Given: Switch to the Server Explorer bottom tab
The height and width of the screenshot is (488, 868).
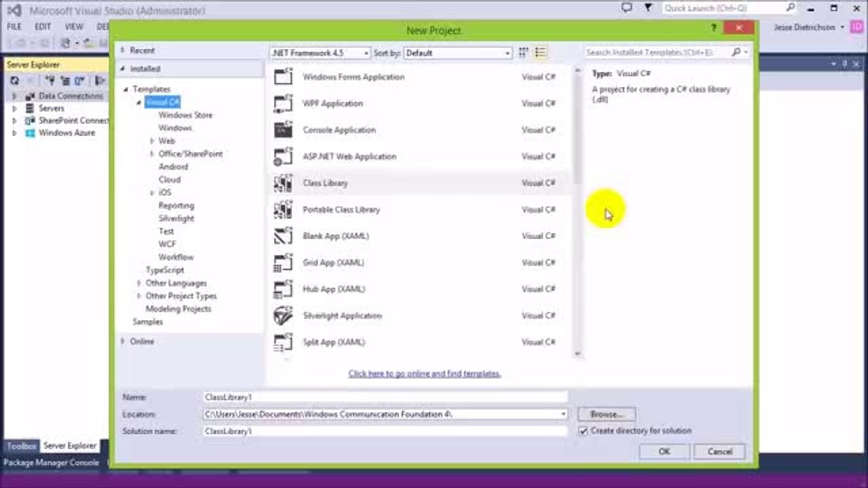Looking at the screenshot, I should (70, 446).
